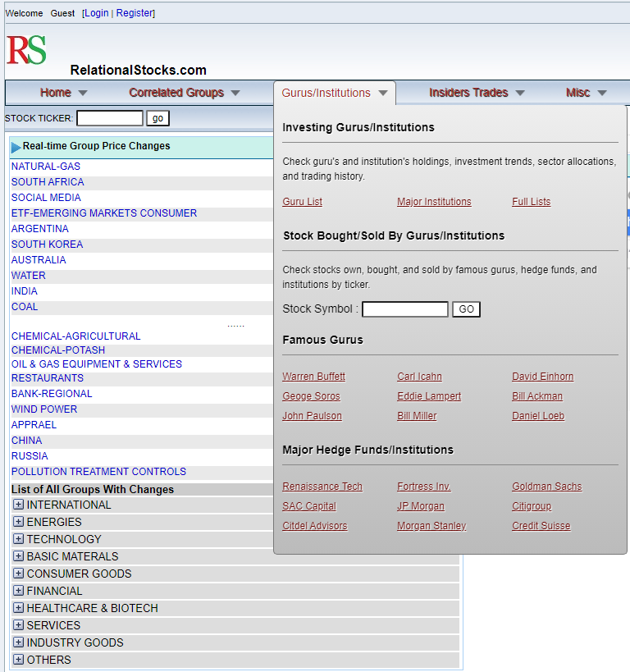Image resolution: width=630 pixels, height=672 pixels.
Task: Click the GO button for Stock Symbol
Action: click(x=466, y=309)
